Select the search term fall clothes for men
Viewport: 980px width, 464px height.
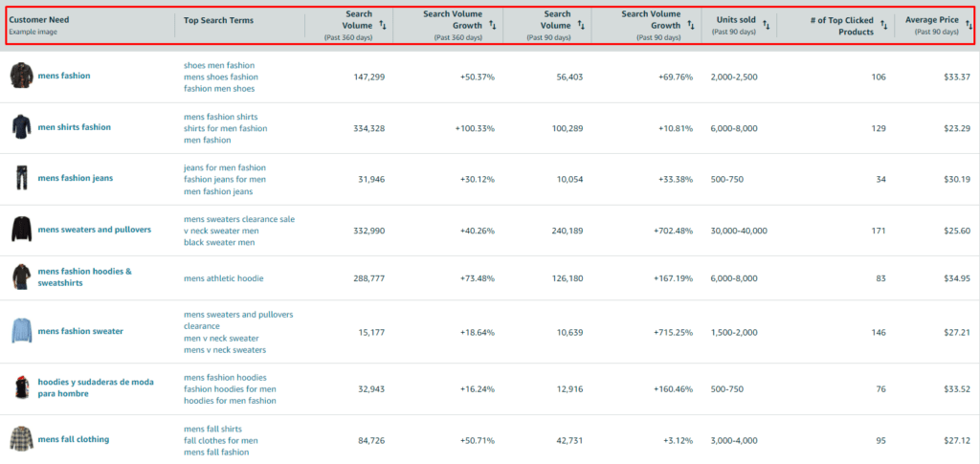[221, 441]
